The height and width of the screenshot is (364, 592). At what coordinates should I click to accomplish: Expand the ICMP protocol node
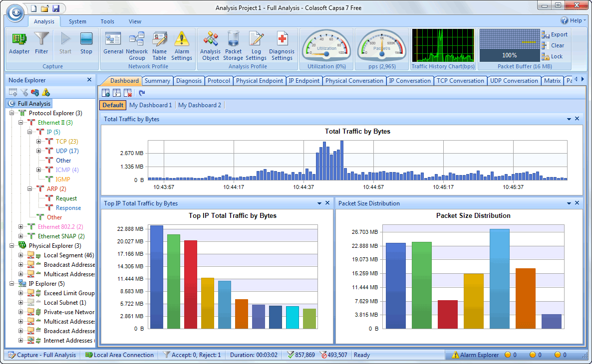(x=38, y=170)
